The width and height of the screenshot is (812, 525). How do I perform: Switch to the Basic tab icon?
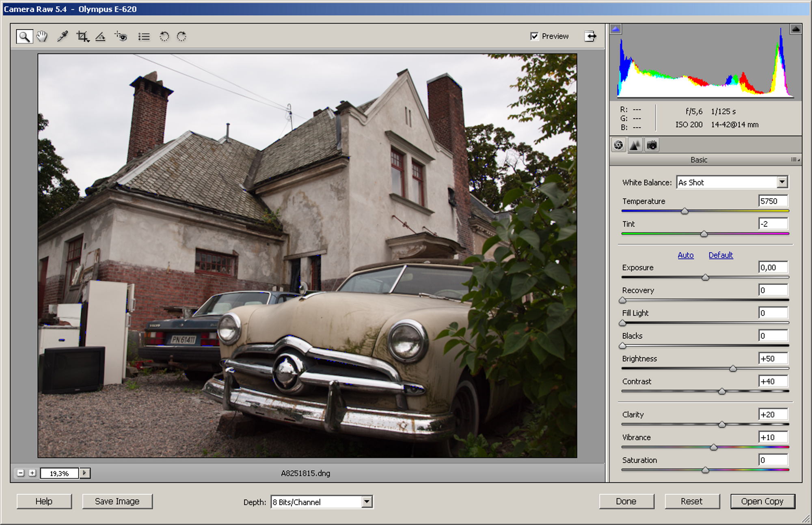coord(618,145)
